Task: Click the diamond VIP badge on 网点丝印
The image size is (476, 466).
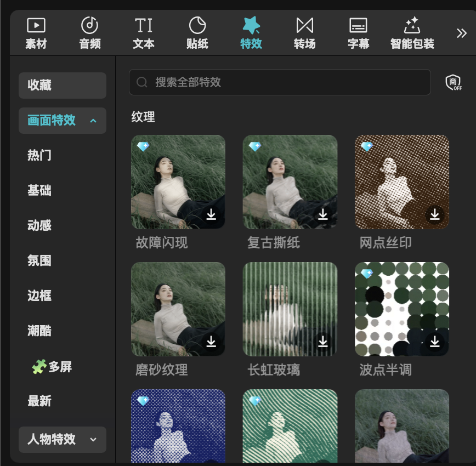Action: (x=367, y=146)
